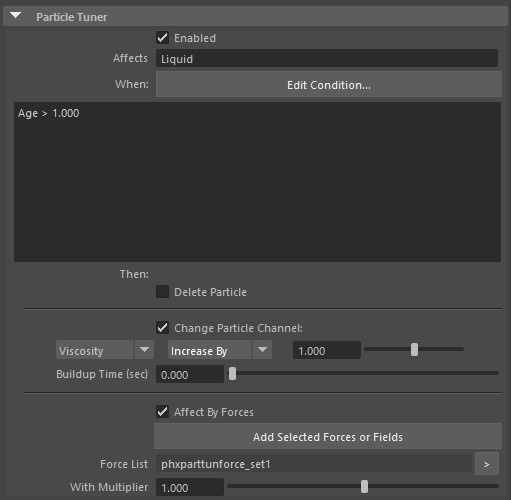Click the channel value slider handle

pyautogui.click(x=414, y=350)
